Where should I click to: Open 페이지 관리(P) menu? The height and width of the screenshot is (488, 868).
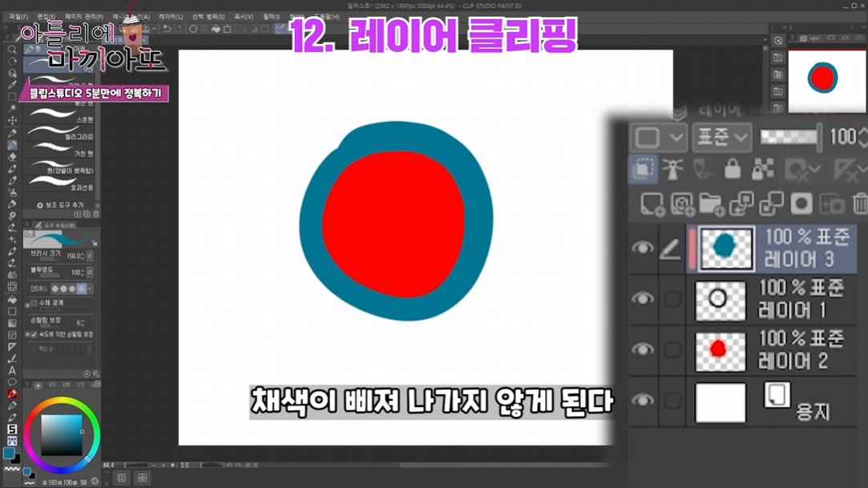pos(83,17)
